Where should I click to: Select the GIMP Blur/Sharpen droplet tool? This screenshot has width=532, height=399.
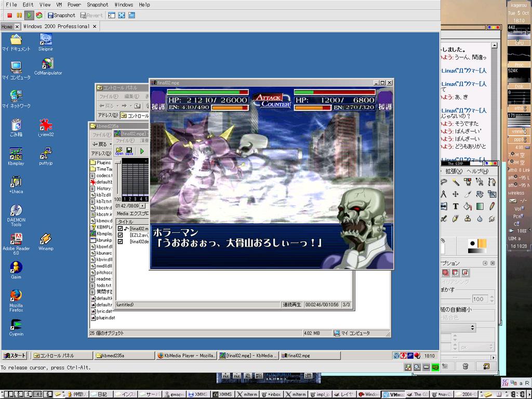coord(480,219)
